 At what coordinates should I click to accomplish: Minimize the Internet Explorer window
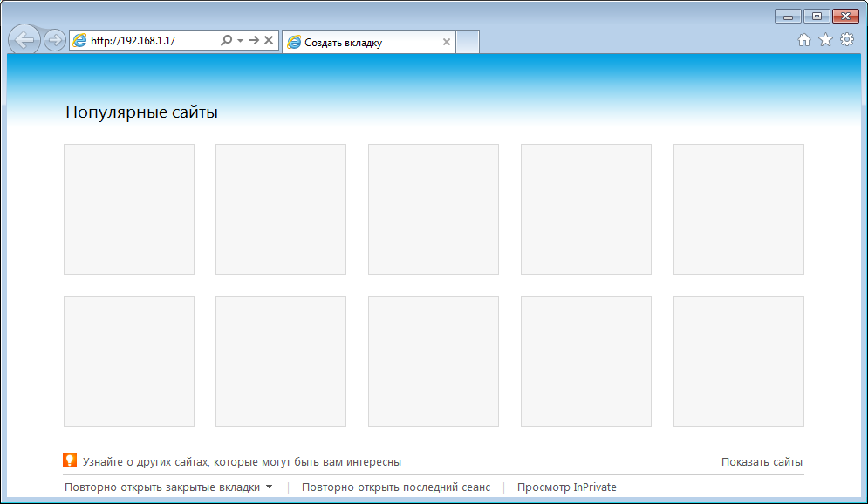point(789,17)
